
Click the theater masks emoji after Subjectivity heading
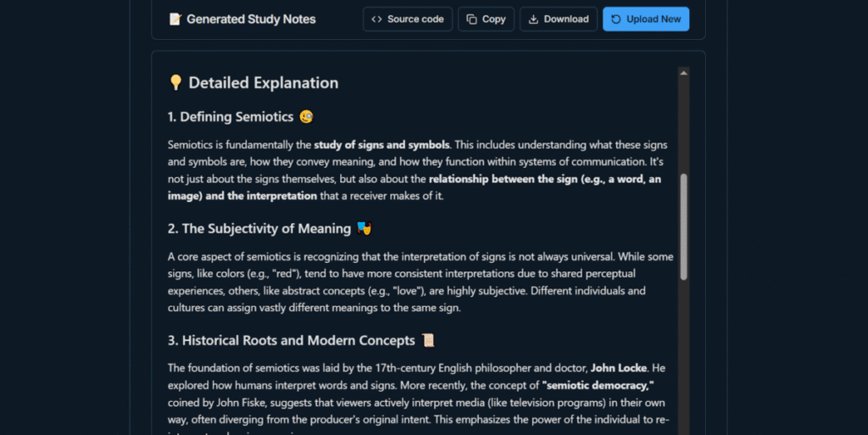pyautogui.click(x=364, y=229)
